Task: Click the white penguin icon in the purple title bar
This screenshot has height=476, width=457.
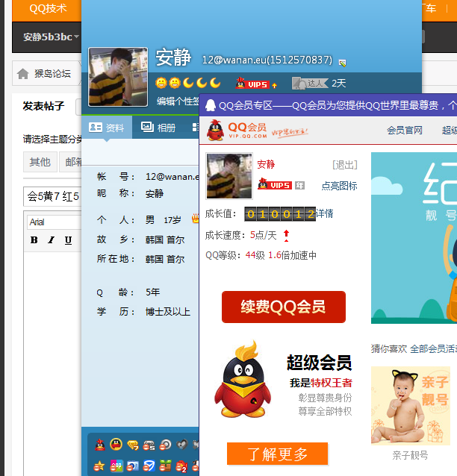Action: click(x=211, y=105)
